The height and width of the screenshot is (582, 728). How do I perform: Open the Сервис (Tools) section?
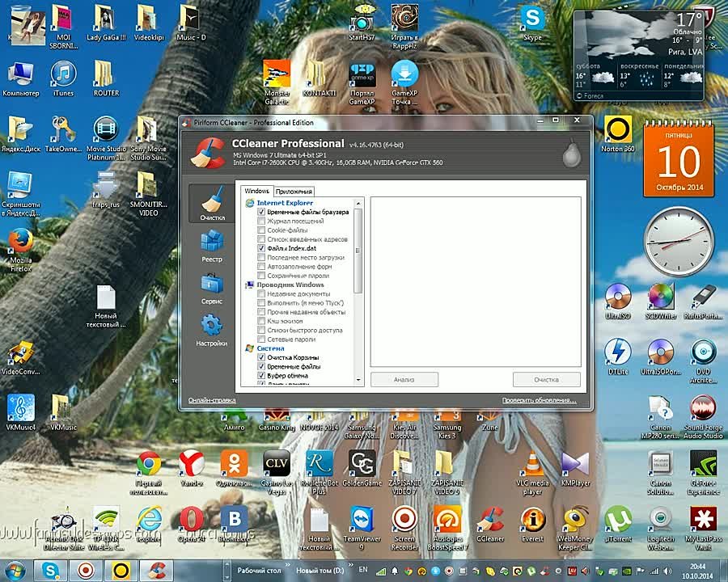coord(212,288)
